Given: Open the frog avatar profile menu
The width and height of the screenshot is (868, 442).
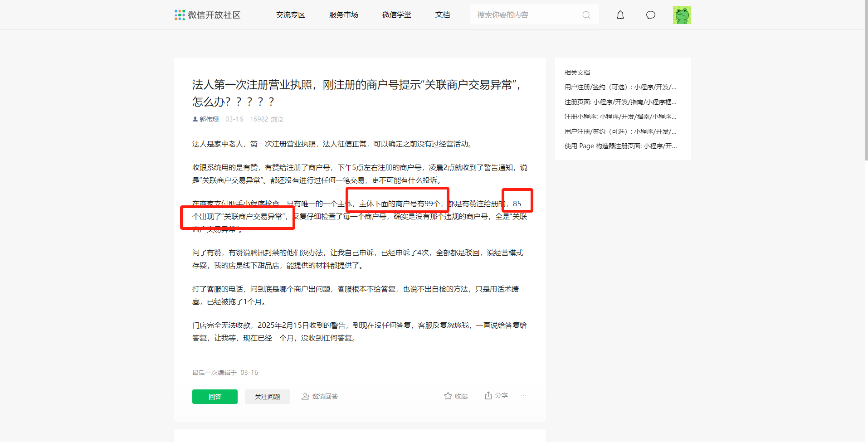Looking at the screenshot, I should click(x=682, y=15).
